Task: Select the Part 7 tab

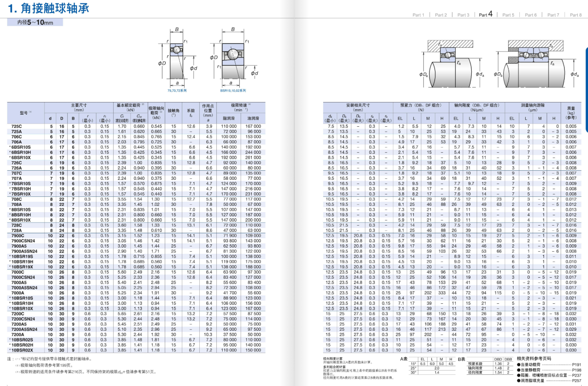Action: (x=553, y=15)
